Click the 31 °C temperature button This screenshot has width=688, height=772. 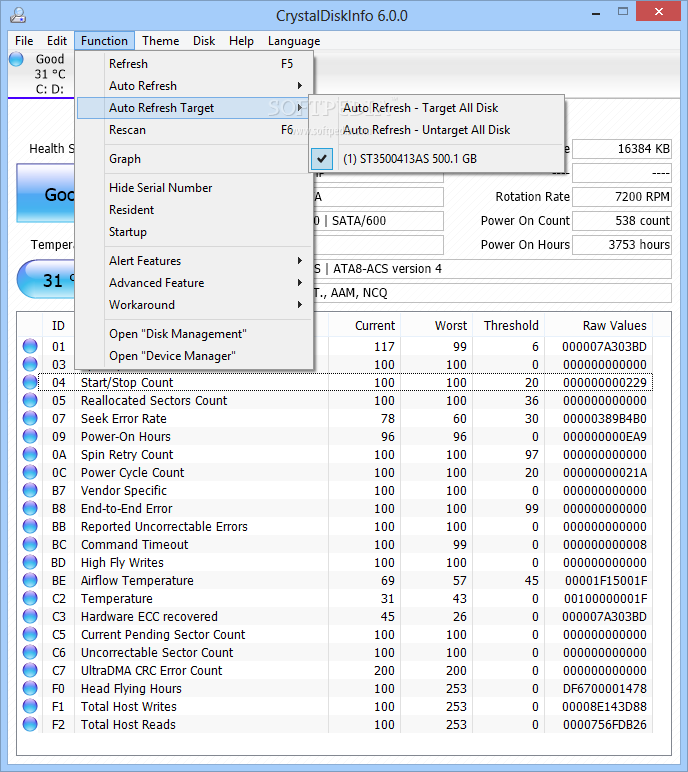[45, 280]
